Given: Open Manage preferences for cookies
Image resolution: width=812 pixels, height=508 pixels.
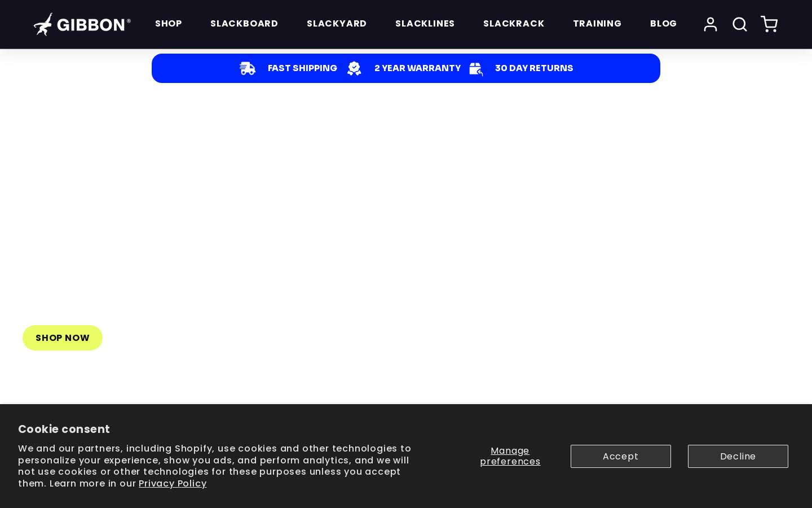Looking at the screenshot, I should click(x=510, y=456).
